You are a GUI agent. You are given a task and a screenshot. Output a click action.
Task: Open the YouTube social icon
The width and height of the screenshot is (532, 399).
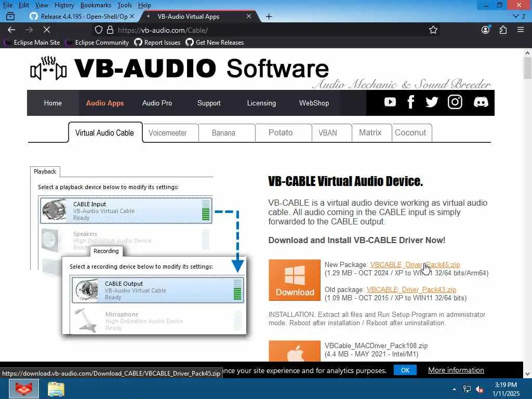[390, 102]
